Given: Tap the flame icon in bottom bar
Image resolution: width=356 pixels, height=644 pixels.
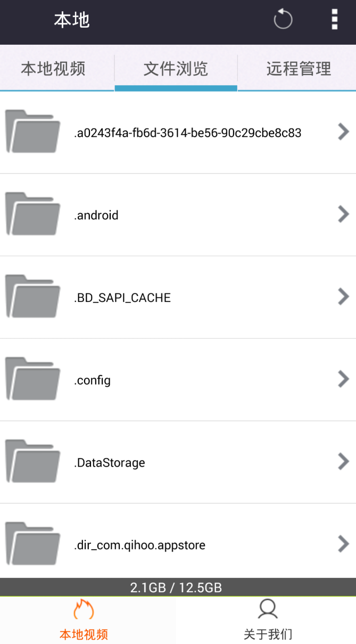Looking at the screenshot, I should coord(84,610).
